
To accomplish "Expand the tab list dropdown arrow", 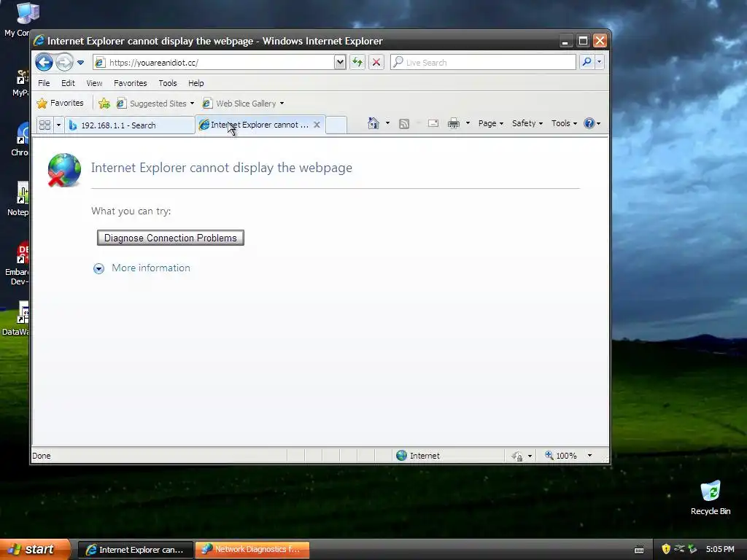I will [58, 125].
